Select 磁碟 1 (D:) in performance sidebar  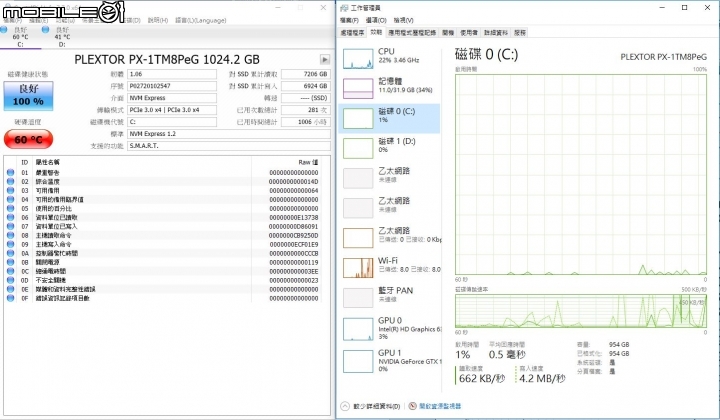389,148
